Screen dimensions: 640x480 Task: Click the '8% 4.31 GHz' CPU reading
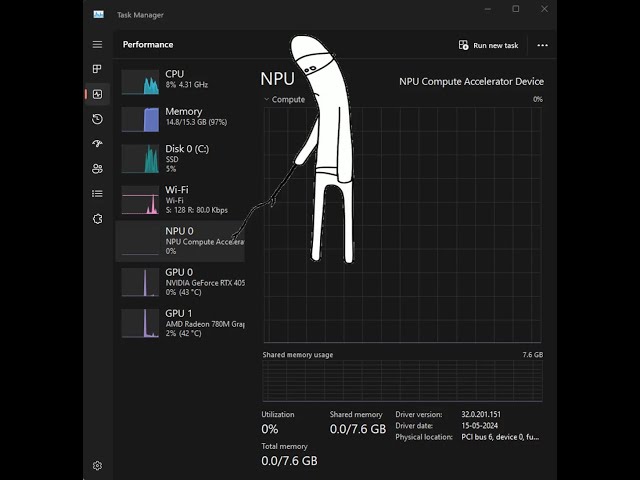[x=187, y=85]
